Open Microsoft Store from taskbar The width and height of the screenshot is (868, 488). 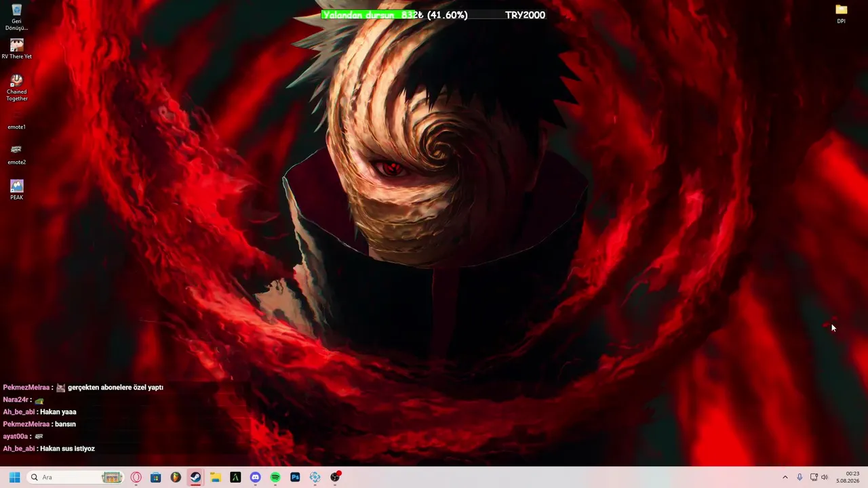[156, 477]
